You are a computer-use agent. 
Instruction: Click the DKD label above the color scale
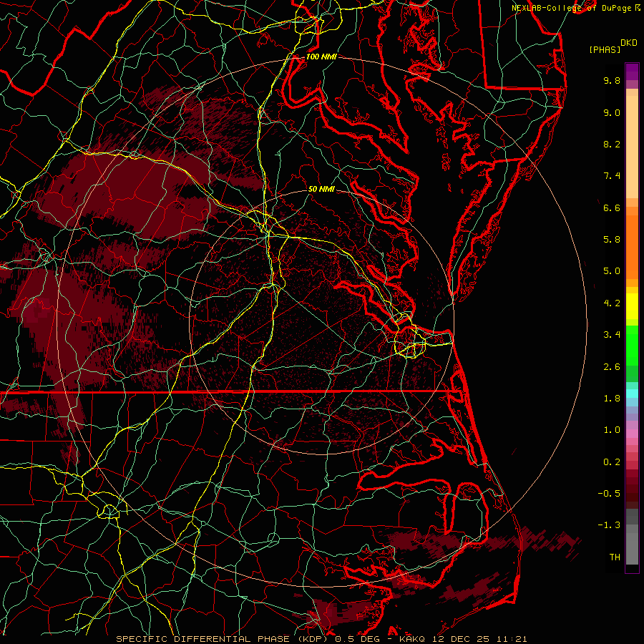pyautogui.click(x=629, y=42)
